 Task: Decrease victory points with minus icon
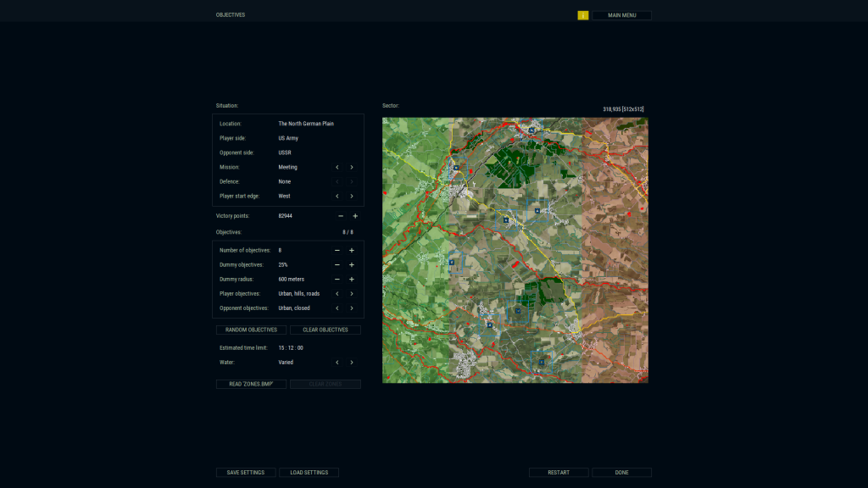pos(341,216)
